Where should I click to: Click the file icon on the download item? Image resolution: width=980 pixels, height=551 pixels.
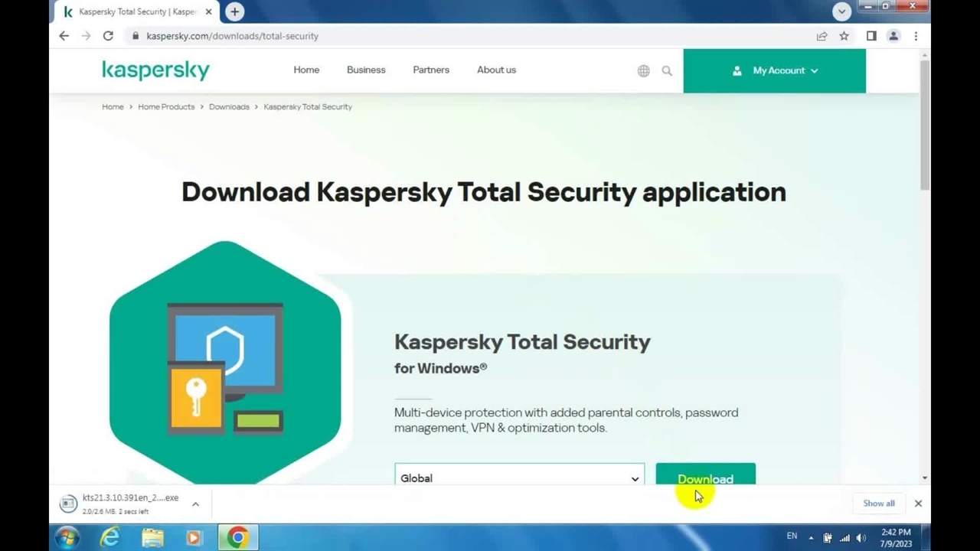pyautogui.click(x=68, y=504)
